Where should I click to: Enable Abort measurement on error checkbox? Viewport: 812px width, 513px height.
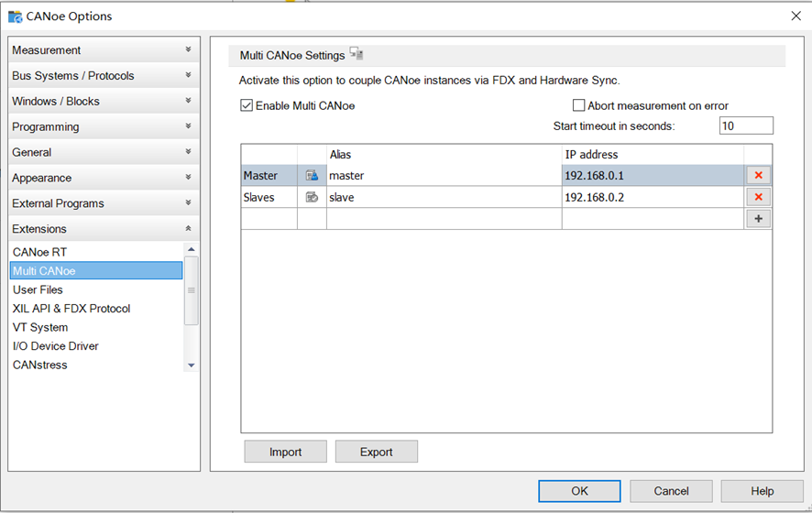pyautogui.click(x=578, y=105)
